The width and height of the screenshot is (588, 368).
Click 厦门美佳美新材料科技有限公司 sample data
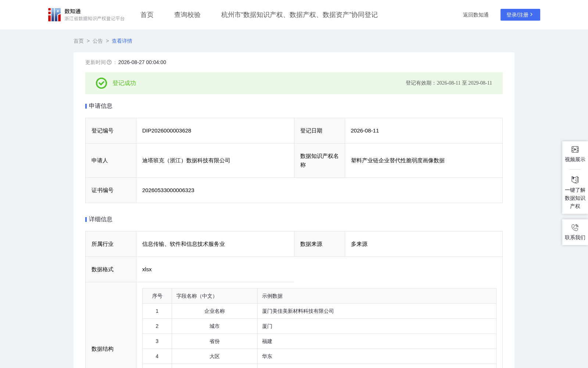298,311
